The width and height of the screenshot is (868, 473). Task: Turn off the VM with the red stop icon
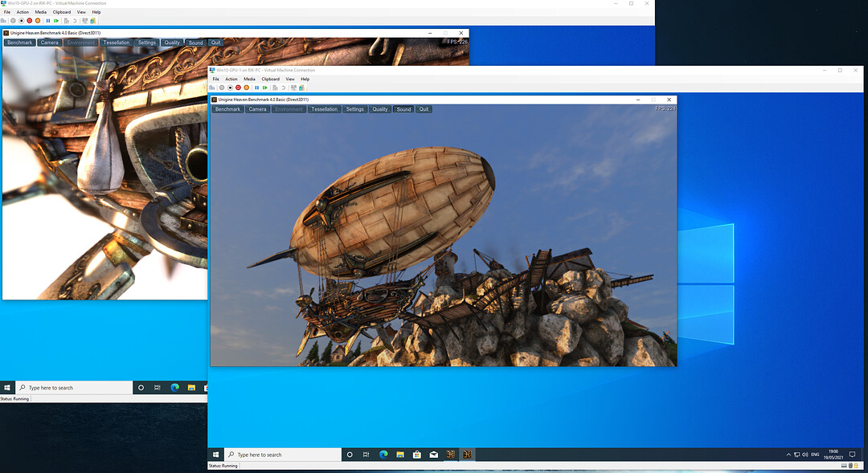[238, 87]
